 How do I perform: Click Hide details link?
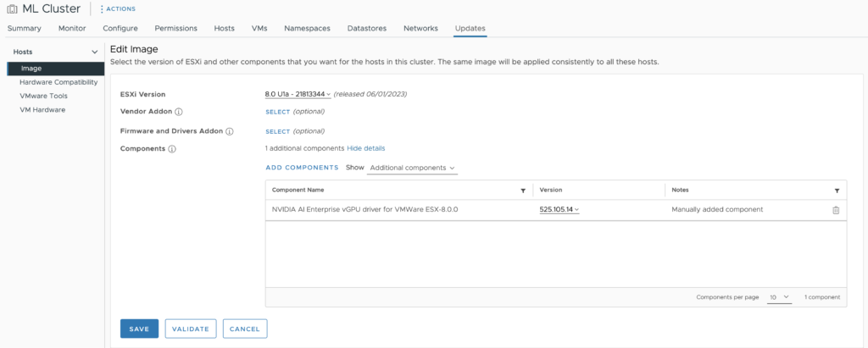(x=366, y=148)
